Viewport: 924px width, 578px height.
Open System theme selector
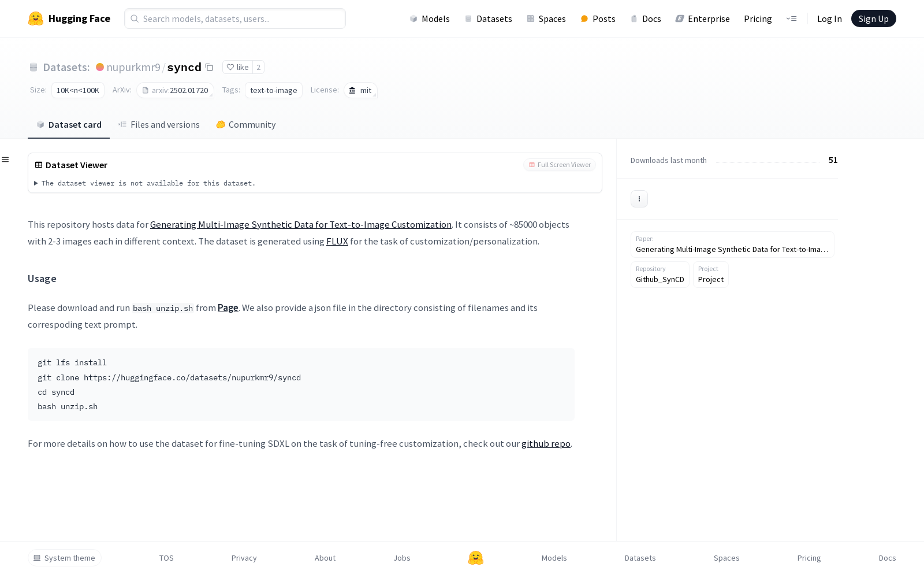(65, 558)
